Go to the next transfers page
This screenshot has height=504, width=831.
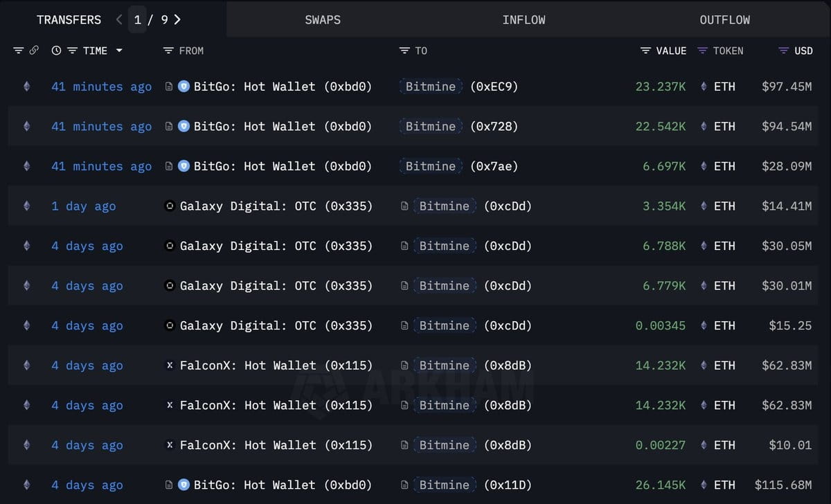(x=177, y=19)
